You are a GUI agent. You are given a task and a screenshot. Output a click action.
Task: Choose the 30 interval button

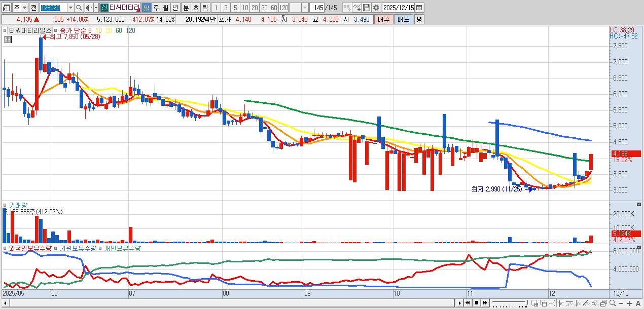click(x=264, y=8)
